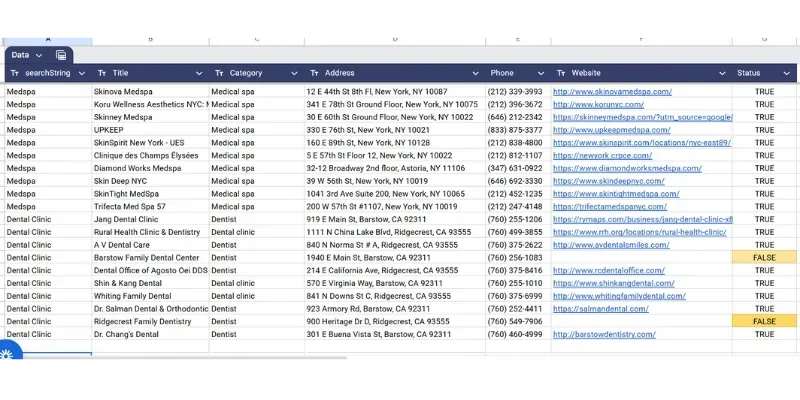This screenshot has width=800, height=400.
Task: Open the rcdentaloffice.com link
Action: (x=609, y=271)
